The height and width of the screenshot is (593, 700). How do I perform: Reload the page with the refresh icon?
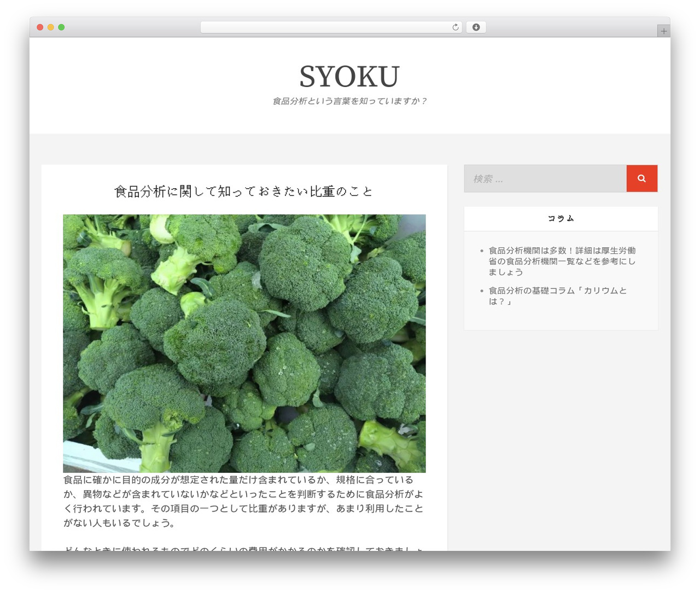(455, 27)
